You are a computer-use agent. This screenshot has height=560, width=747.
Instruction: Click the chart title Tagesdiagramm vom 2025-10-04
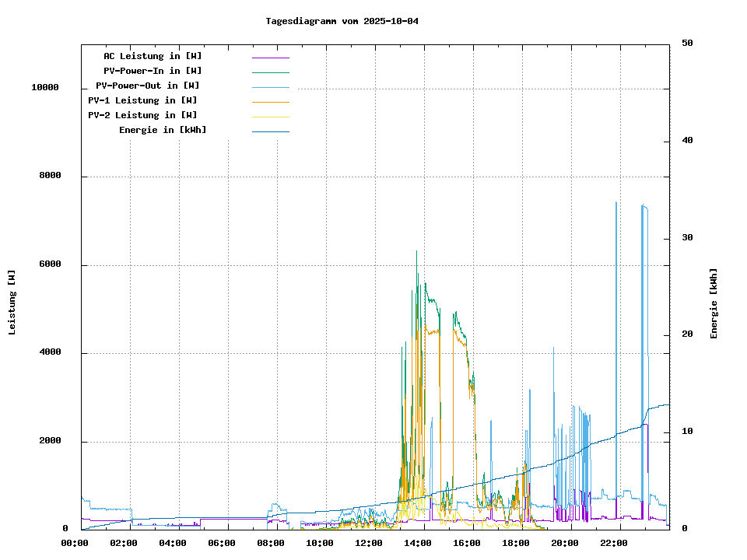[x=342, y=21]
